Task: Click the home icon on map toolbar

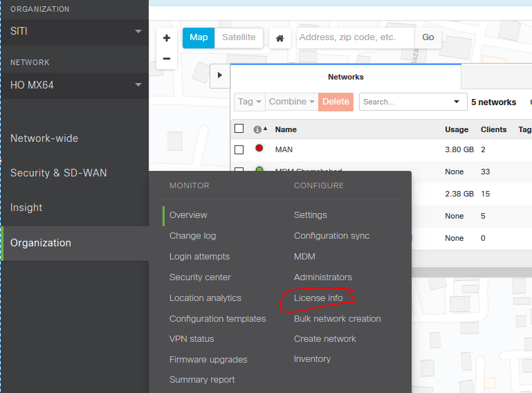Action: (279, 38)
